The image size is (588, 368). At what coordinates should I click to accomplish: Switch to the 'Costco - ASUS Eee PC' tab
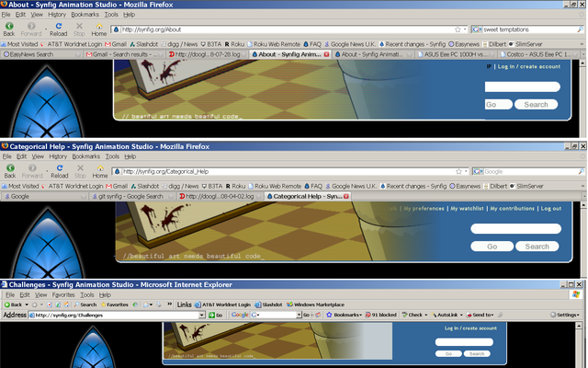pyautogui.click(x=539, y=54)
